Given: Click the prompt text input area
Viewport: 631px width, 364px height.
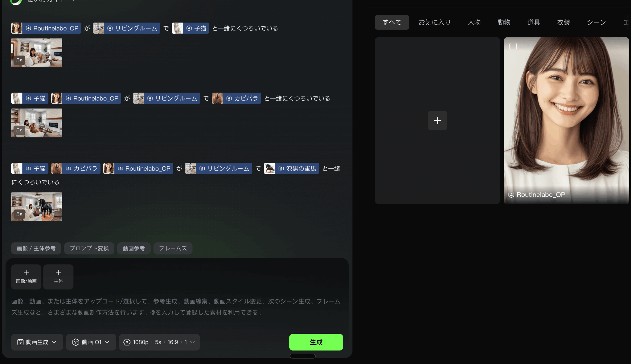Looking at the screenshot, I should coord(175,307).
